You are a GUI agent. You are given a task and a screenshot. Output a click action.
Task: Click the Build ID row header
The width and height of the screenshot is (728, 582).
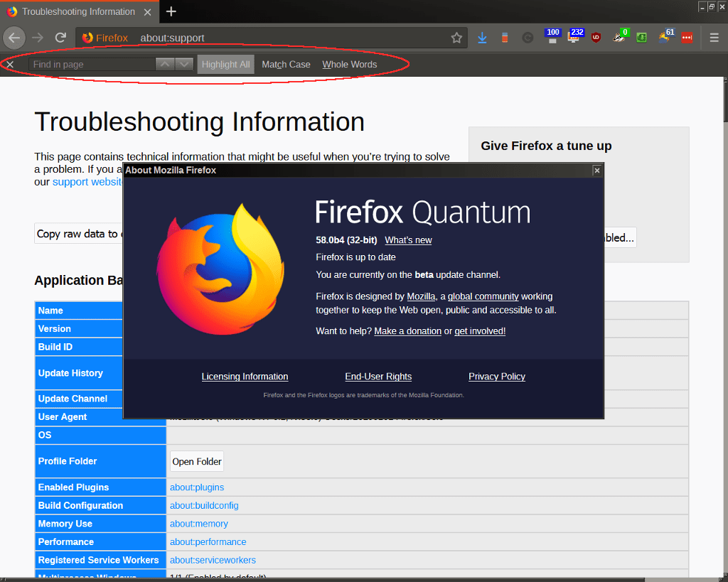(x=79, y=347)
